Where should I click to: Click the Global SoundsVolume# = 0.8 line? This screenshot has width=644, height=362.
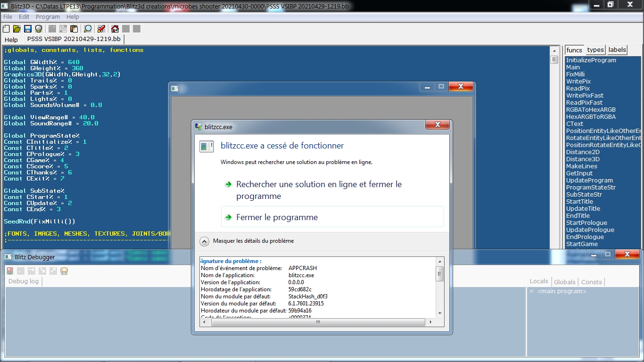[x=53, y=105]
